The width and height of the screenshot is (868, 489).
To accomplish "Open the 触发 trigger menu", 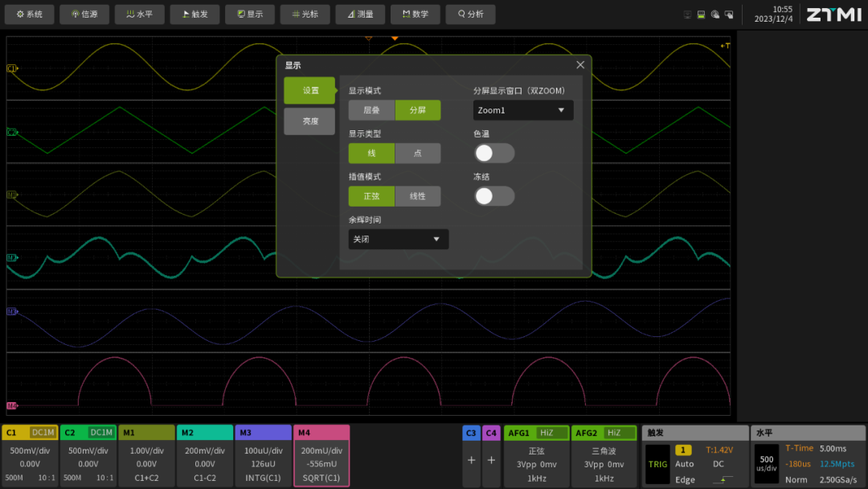I will click(x=194, y=14).
